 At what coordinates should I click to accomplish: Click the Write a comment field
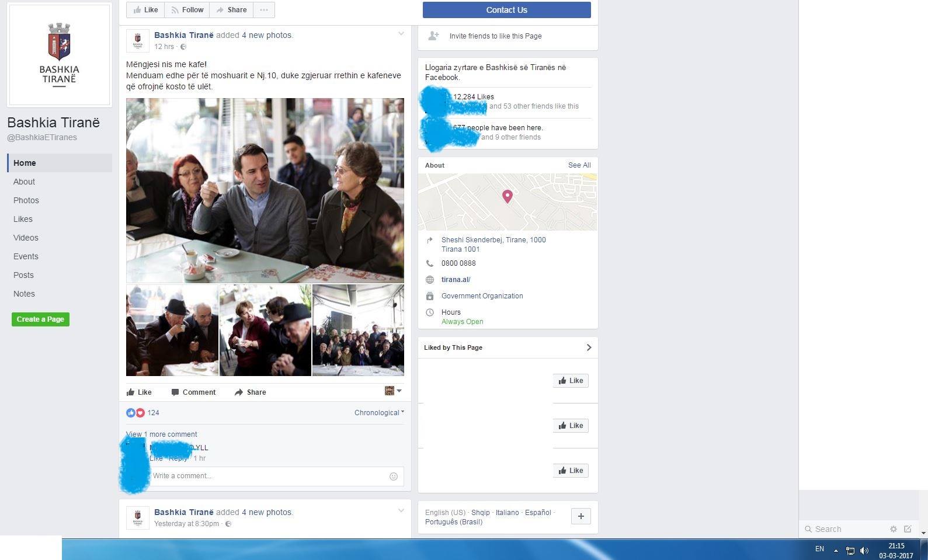tap(269, 476)
